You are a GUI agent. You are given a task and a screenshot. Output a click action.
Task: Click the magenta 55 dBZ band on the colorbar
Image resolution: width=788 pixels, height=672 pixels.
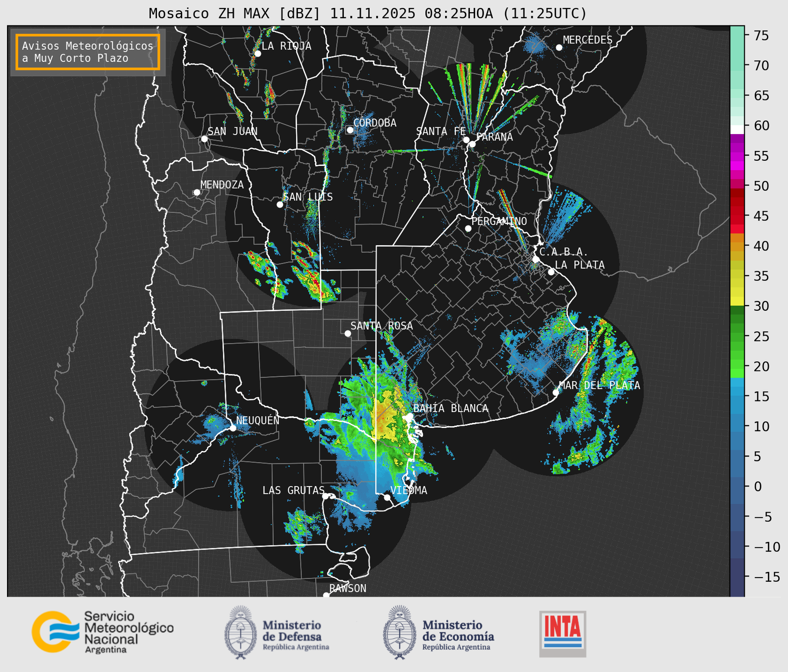tap(737, 156)
